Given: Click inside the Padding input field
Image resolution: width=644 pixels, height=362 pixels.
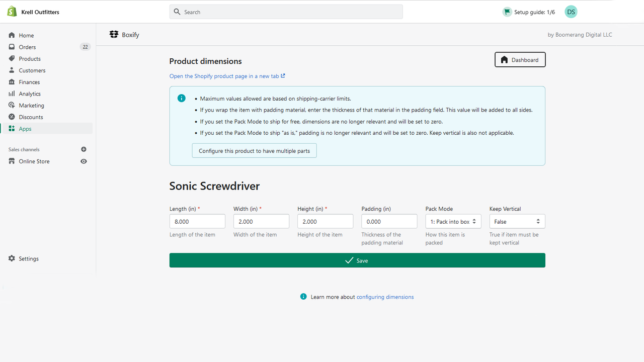Looking at the screenshot, I should [389, 221].
